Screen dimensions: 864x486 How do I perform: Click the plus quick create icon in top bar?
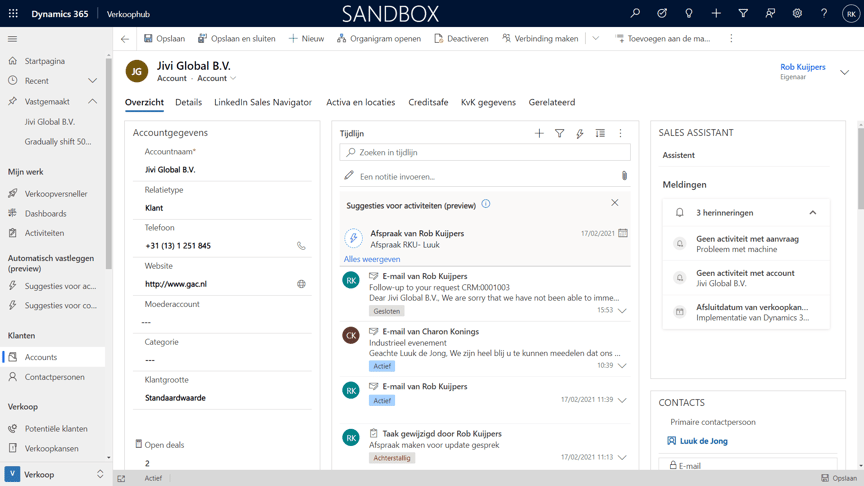pos(716,13)
